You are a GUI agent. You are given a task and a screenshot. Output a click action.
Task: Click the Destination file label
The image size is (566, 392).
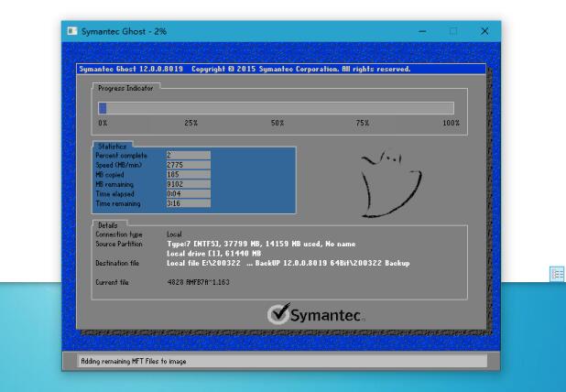pyautogui.click(x=117, y=263)
